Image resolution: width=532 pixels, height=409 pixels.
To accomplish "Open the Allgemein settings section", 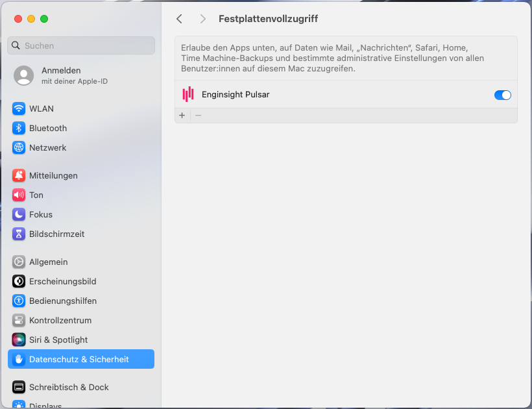I will [49, 262].
